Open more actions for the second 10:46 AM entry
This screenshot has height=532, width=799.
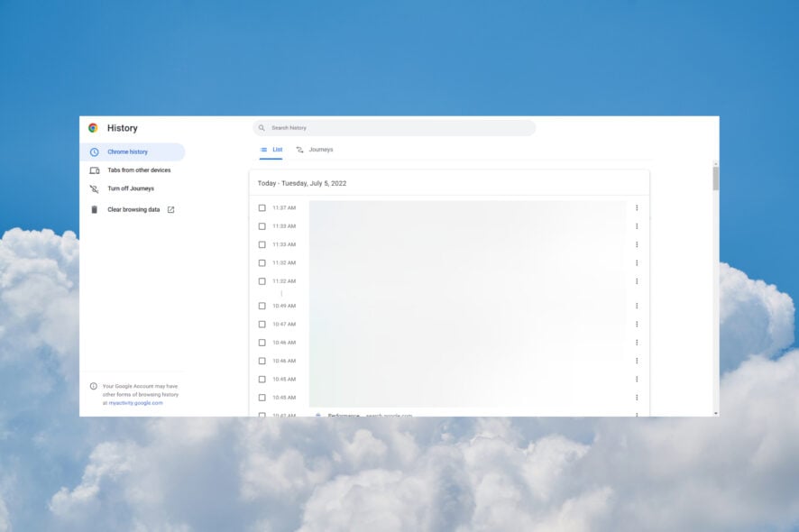[x=637, y=361]
